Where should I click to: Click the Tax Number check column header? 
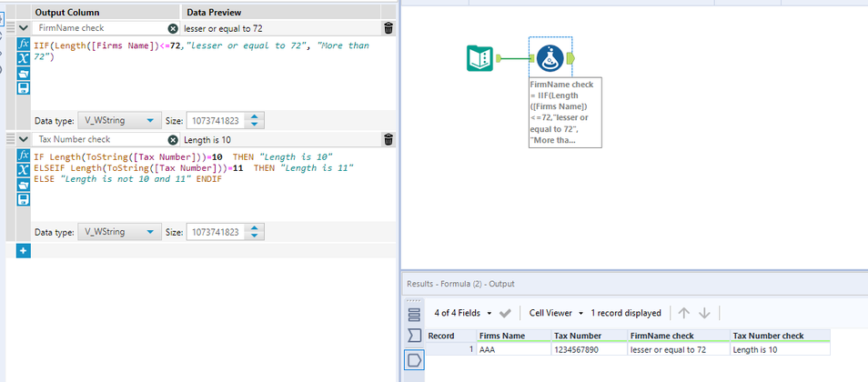point(780,336)
